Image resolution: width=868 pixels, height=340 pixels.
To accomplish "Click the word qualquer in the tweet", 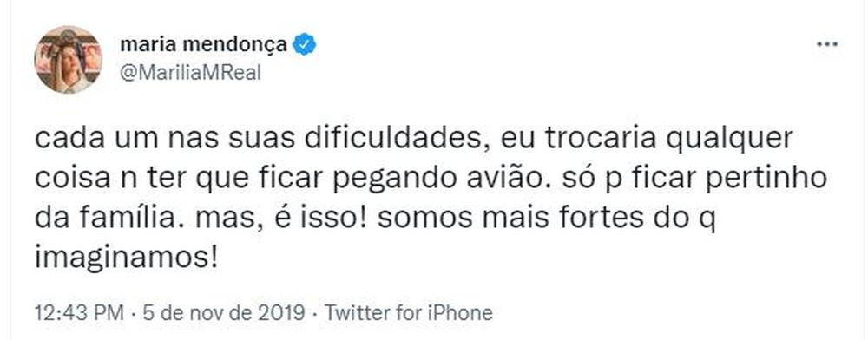I will tap(728, 140).
